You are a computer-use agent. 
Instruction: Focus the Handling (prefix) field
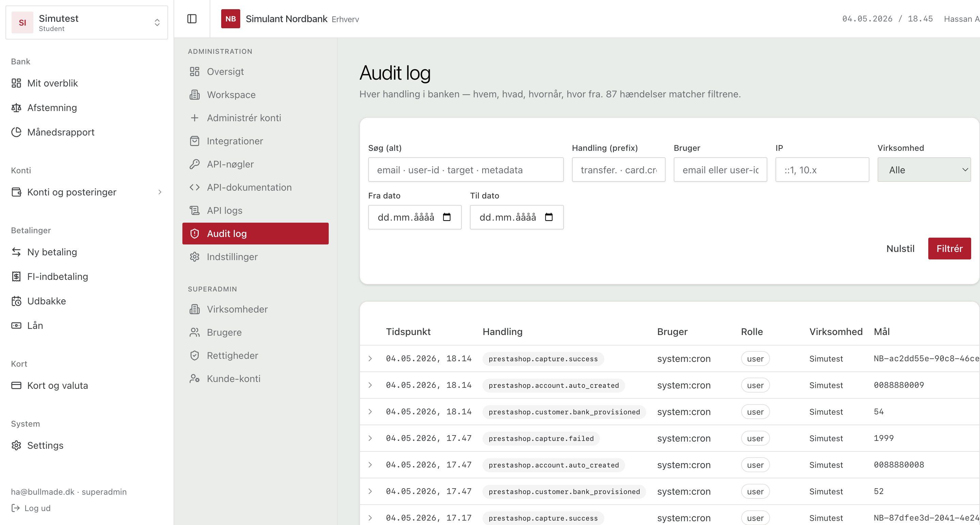pyautogui.click(x=618, y=170)
